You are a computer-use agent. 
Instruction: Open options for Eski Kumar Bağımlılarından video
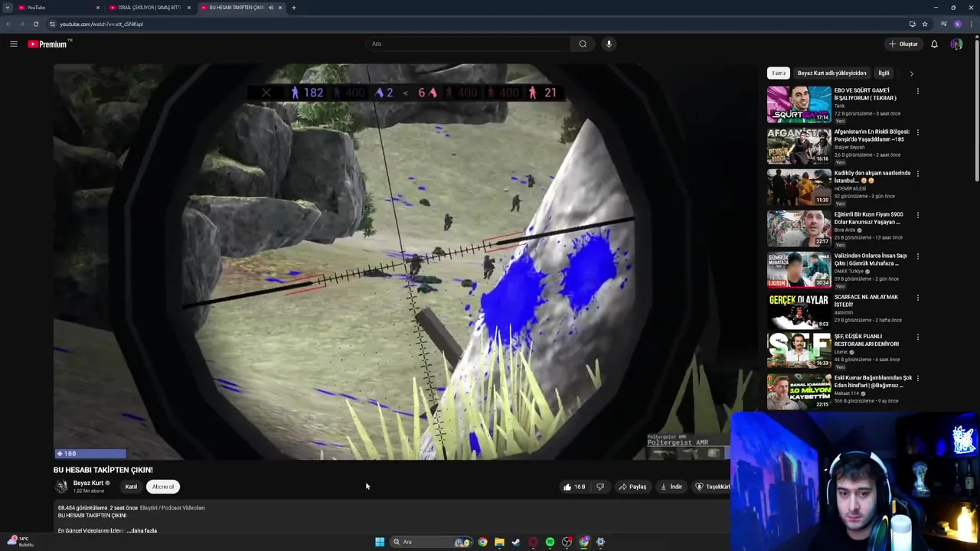pyautogui.click(x=917, y=378)
